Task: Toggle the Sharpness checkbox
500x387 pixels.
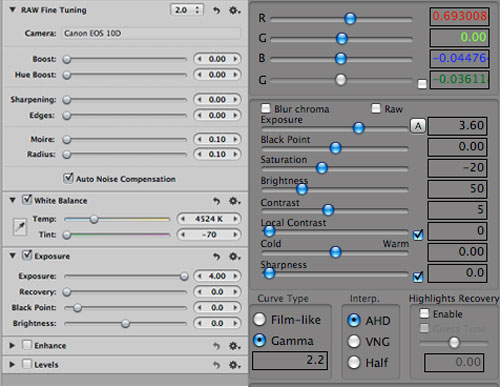Action: pos(418,277)
